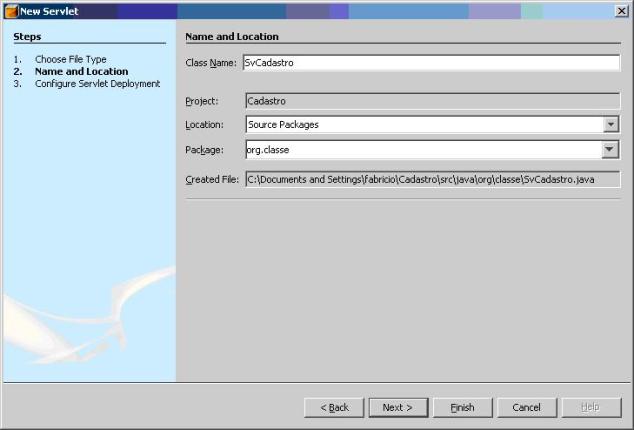Click the Location label
This screenshot has width=634, height=430.
pyautogui.click(x=204, y=125)
